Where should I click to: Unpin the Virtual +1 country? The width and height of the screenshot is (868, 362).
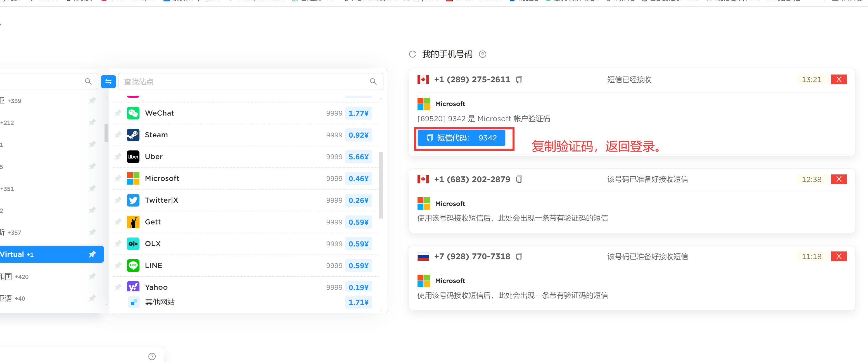92,254
